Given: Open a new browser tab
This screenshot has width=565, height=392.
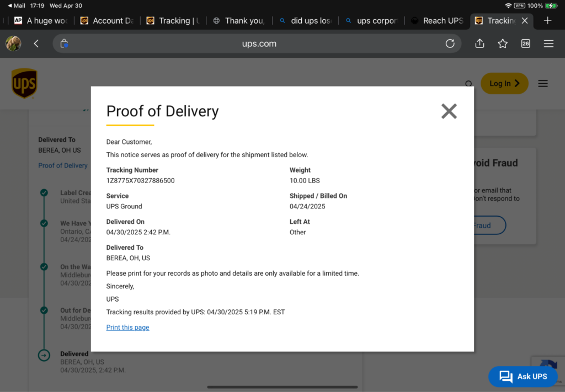Looking at the screenshot, I should [x=548, y=20].
